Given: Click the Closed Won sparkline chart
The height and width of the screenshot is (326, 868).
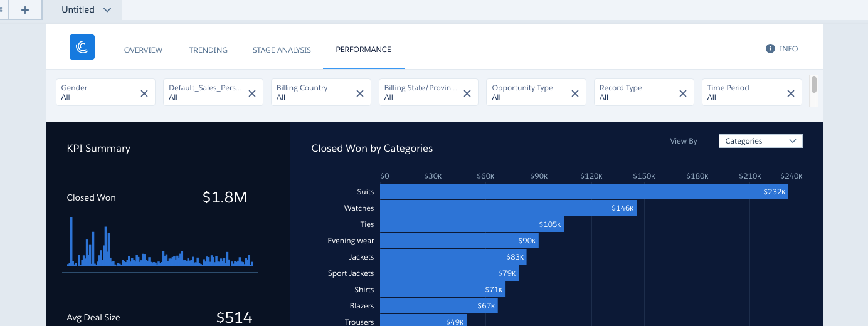Looking at the screenshot, I should (x=160, y=244).
